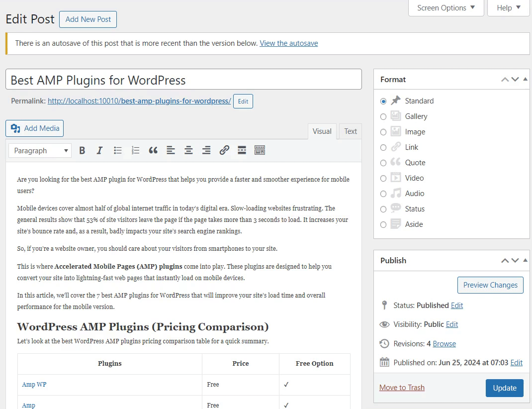Screen dimensions: 532x409
Task: Click Preview Changes button
Action: click(490, 285)
